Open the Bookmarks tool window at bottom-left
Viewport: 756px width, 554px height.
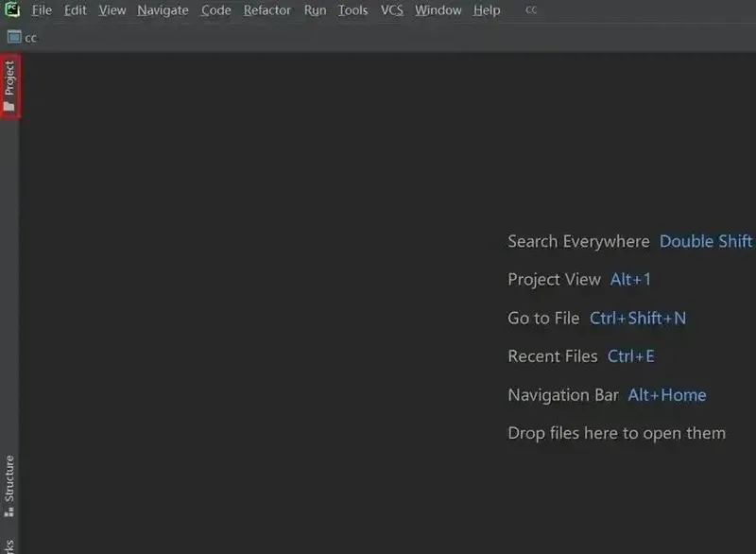[9, 545]
